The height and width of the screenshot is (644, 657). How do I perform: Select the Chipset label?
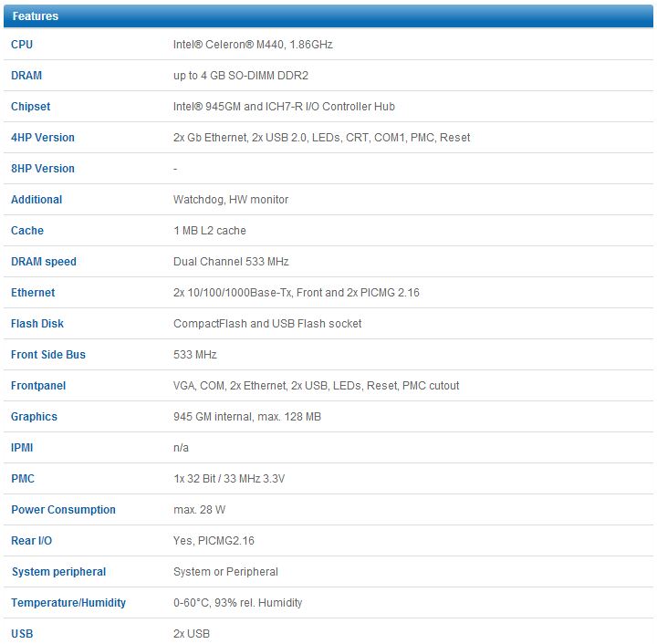coord(31,107)
